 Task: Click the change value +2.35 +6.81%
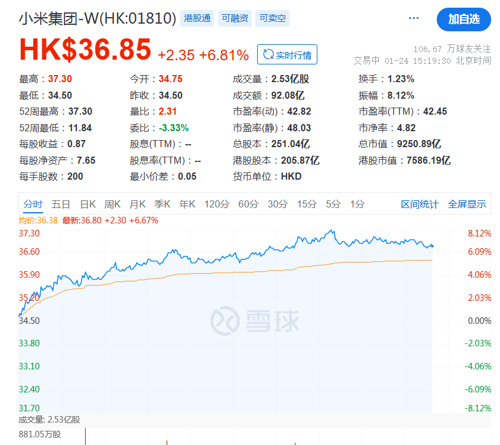pyautogui.click(x=203, y=55)
